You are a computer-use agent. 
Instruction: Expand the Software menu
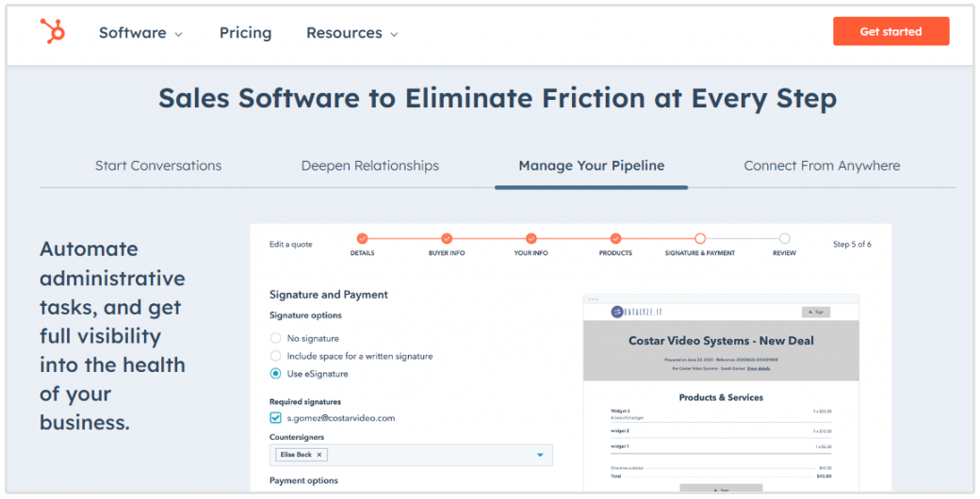pyautogui.click(x=140, y=33)
